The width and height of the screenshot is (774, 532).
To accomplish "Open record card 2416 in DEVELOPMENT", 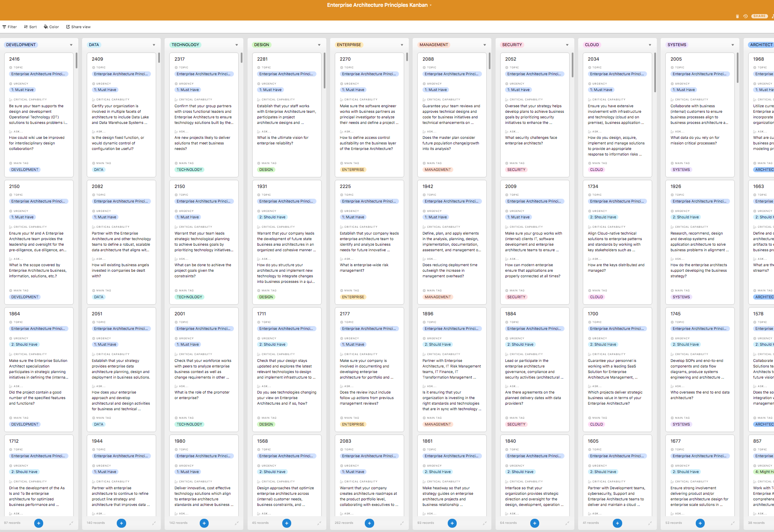I will point(38,59).
